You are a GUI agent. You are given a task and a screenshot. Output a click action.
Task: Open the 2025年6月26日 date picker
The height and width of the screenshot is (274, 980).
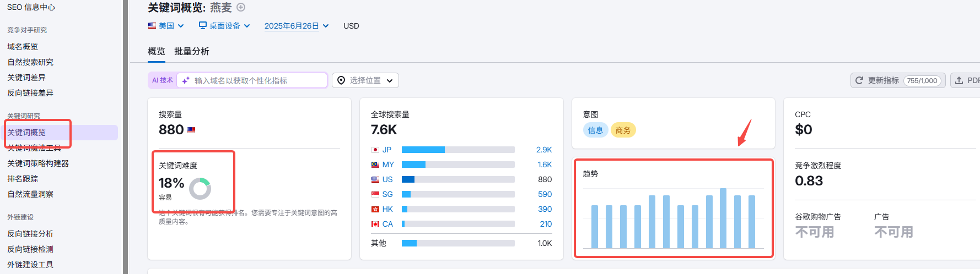(x=297, y=26)
